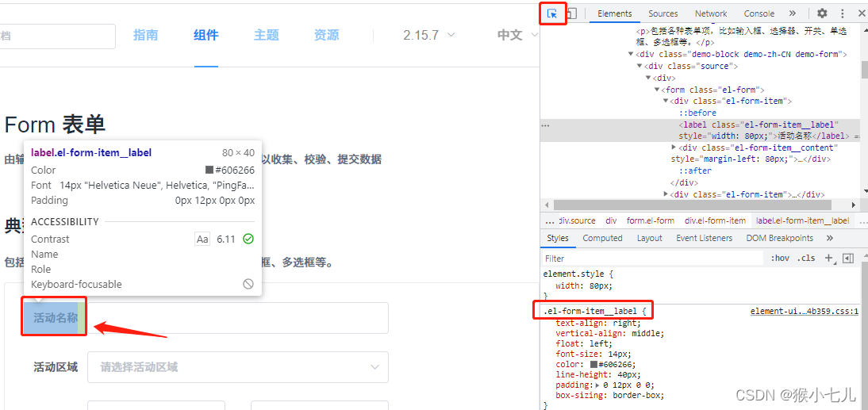
Task: Open the 2.15.7 version dropdown
Action: click(429, 36)
